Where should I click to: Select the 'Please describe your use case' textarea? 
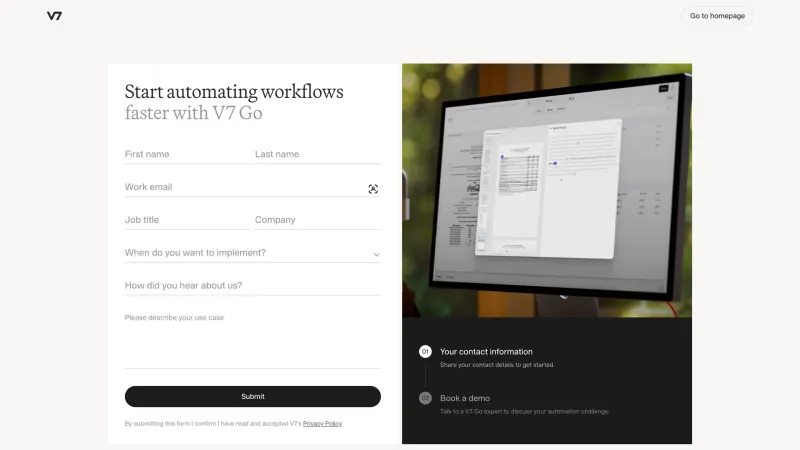(253, 339)
